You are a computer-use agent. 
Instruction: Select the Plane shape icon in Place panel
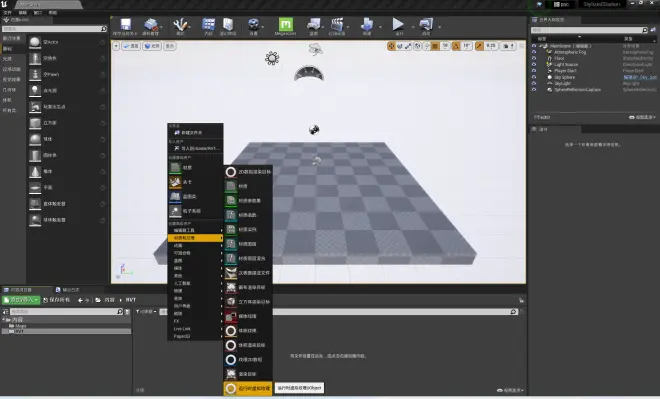[x=35, y=188]
